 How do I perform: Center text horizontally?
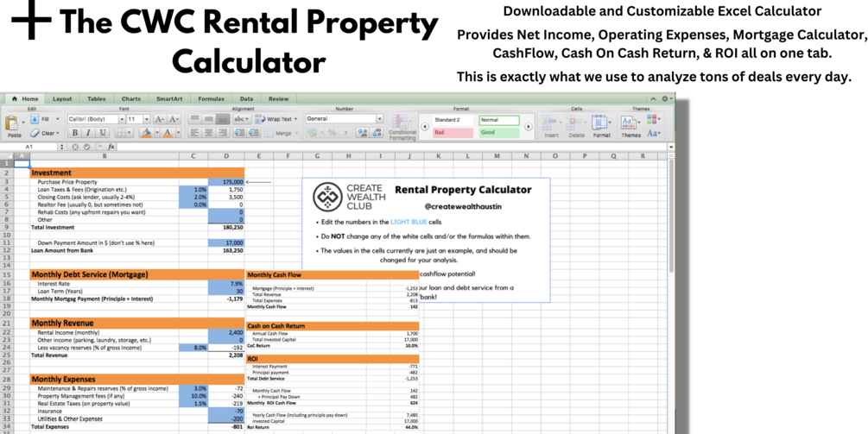click(209, 133)
